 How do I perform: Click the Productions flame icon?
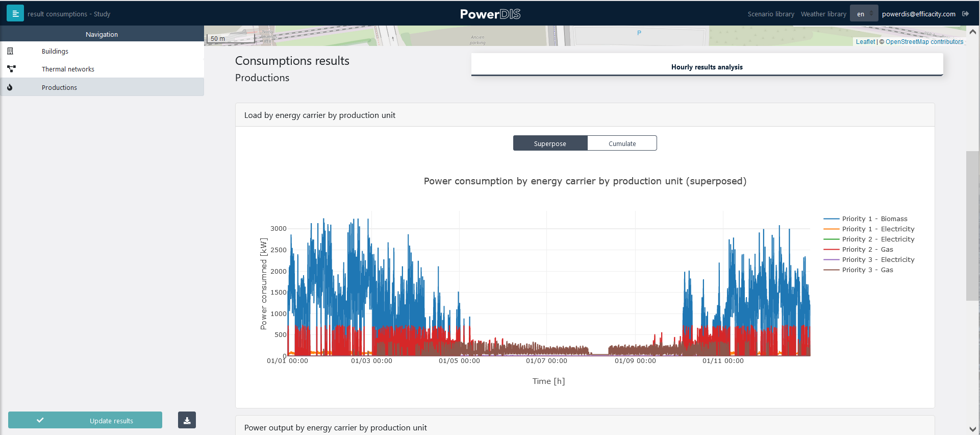tap(10, 87)
